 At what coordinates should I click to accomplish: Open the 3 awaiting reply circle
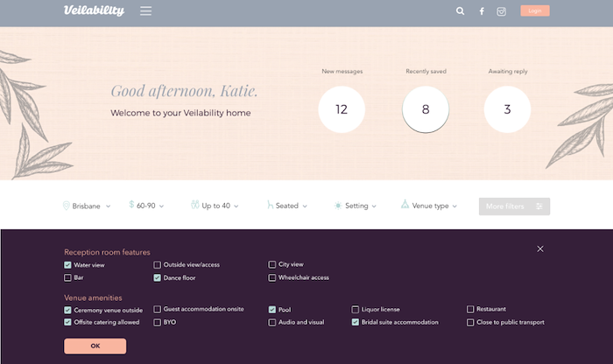coord(507,109)
